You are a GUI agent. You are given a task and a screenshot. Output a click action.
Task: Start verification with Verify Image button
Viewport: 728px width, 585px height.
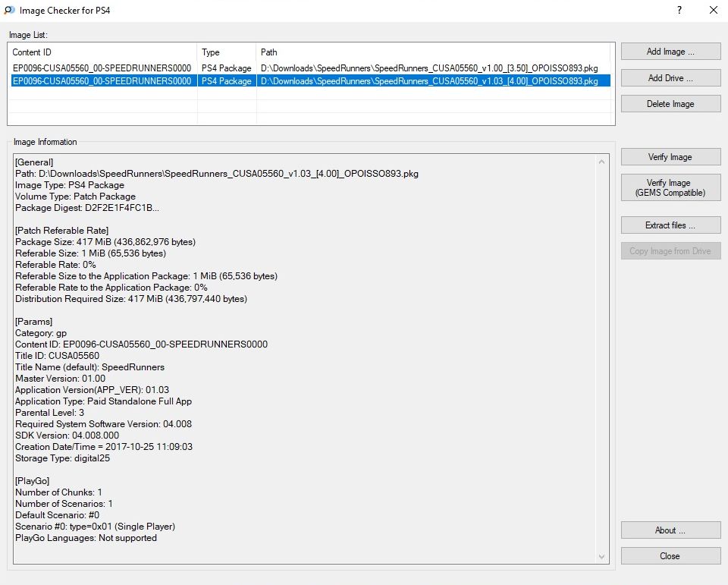point(670,157)
